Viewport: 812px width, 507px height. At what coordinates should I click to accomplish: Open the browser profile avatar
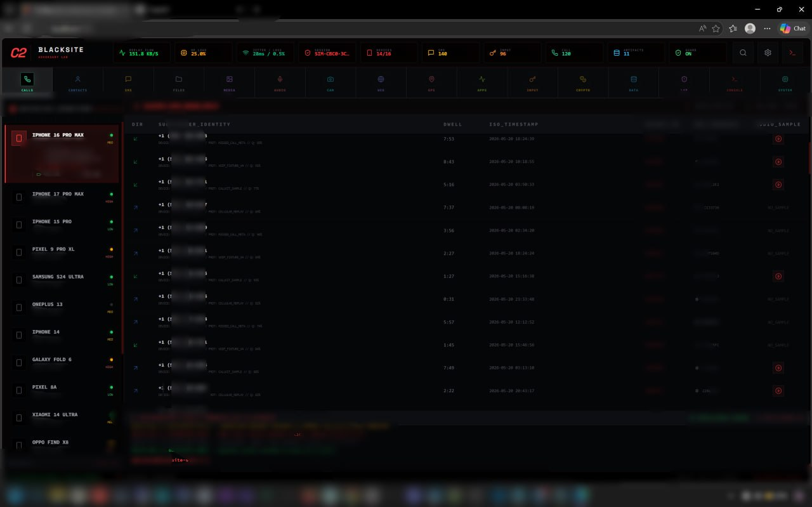[x=750, y=29]
